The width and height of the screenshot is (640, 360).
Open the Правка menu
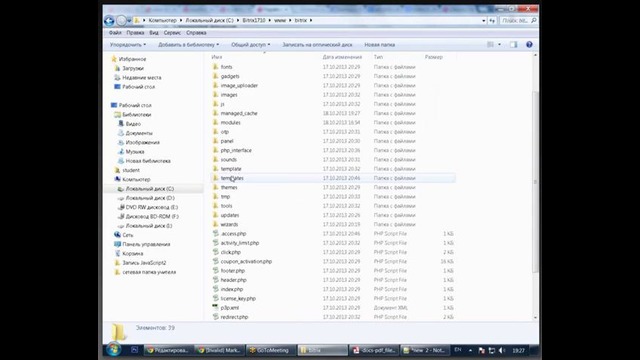(x=135, y=33)
